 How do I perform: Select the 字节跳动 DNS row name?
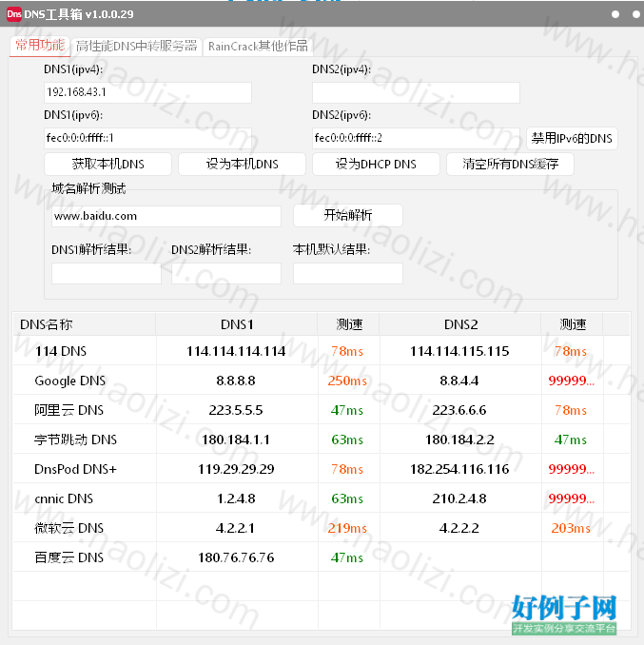(x=75, y=440)
